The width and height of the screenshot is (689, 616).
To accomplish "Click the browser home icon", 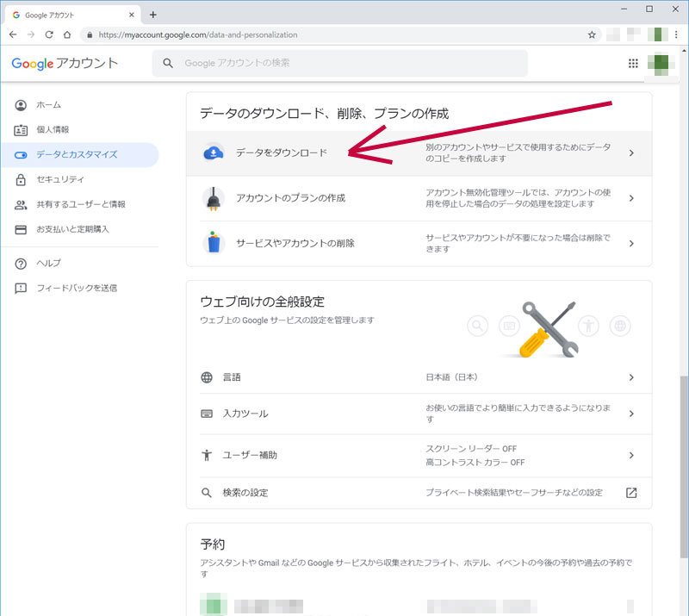I will tap(67, 34).
